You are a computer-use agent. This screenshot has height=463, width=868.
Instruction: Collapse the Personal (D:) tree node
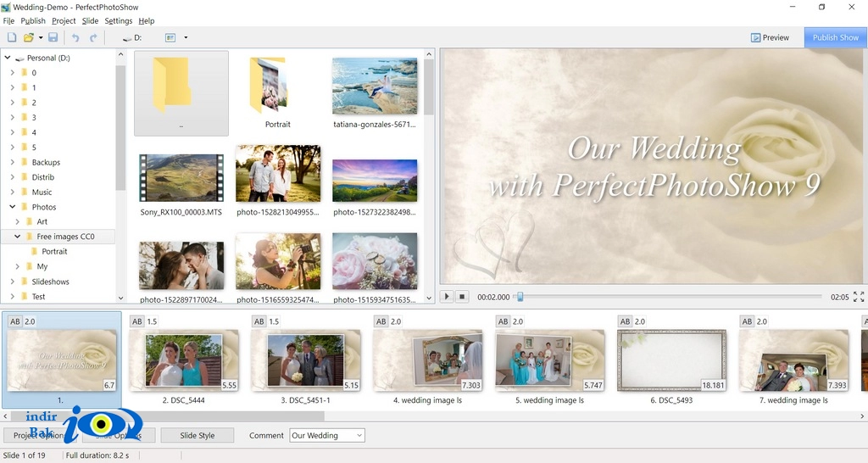pos(7,58)
